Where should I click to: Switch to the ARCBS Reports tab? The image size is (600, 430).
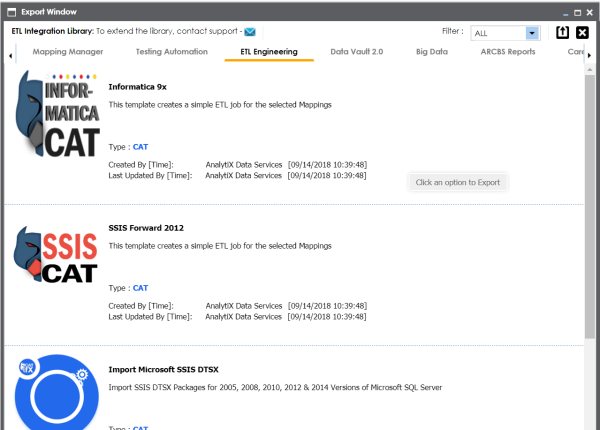(508, 51)
